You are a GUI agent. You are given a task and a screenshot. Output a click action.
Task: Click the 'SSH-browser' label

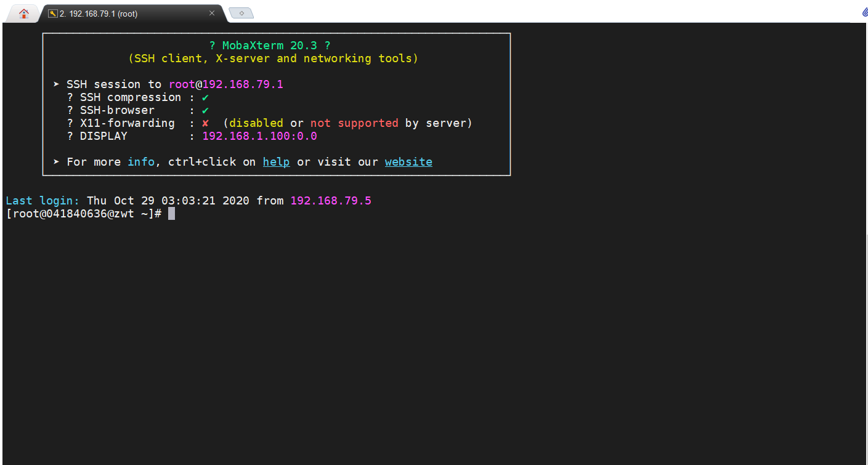point(117,110)
